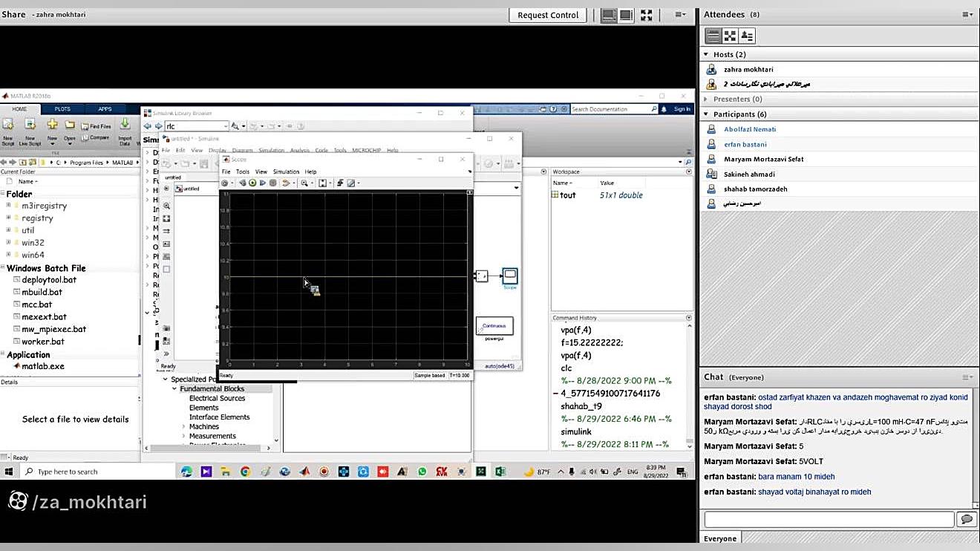Expand win32 folder in Current Folder
The image size is (980, 551).
(8, 242)
